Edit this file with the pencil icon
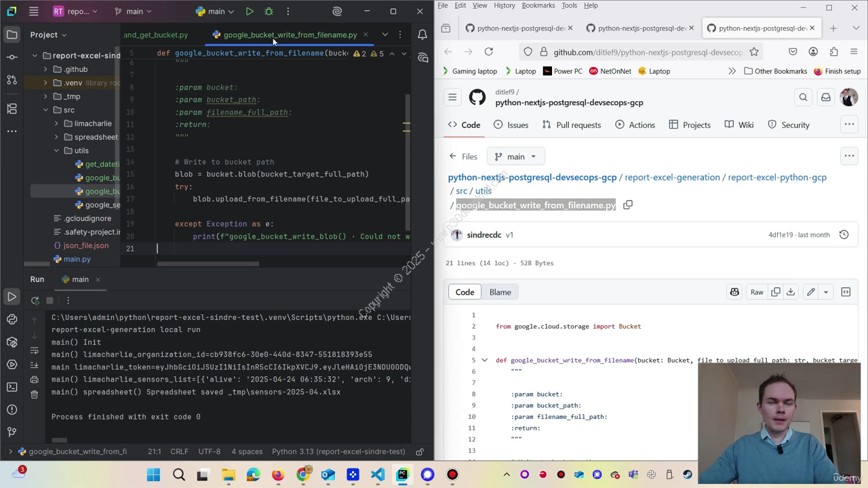This screenshot has width=868, height=488. pos(810,292)
